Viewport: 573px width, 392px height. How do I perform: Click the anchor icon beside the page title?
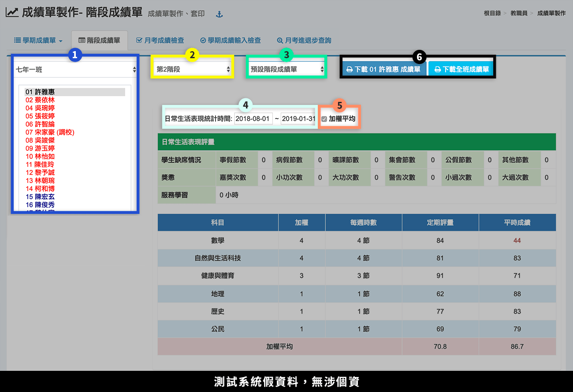219,14
